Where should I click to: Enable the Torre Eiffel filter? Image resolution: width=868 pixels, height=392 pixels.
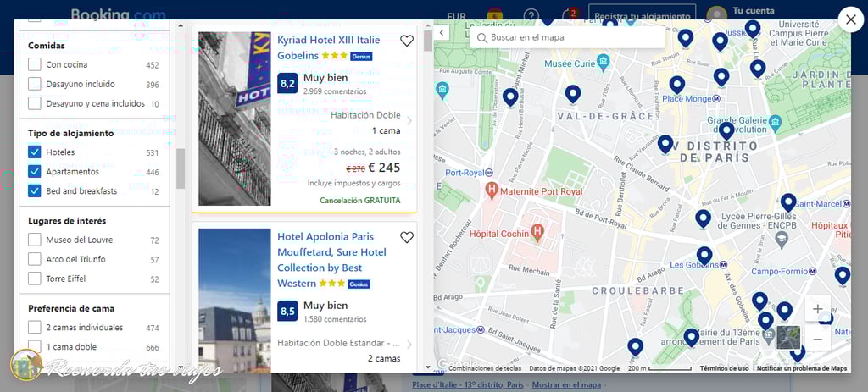pos(34,279)
